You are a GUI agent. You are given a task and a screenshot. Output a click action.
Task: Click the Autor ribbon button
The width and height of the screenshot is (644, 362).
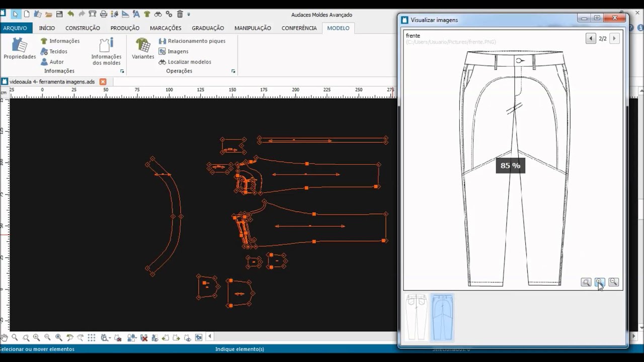coord(52,62)
